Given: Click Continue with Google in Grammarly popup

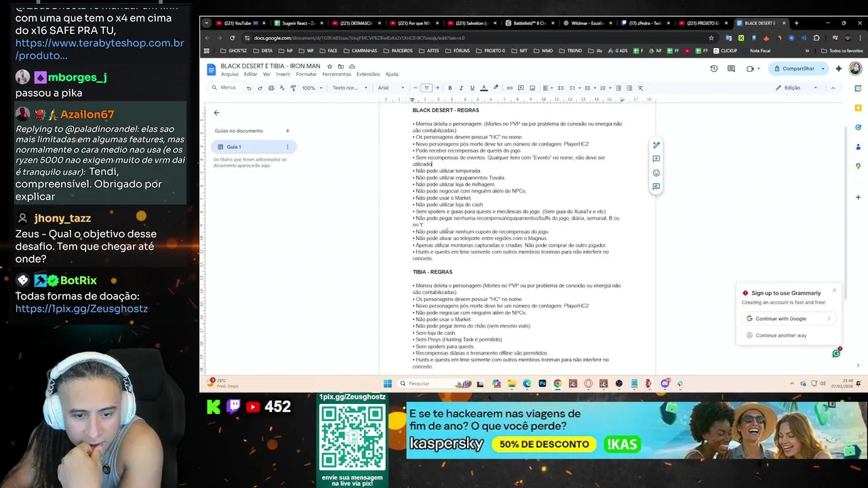Looking at the screenshot, I should 789,319.
